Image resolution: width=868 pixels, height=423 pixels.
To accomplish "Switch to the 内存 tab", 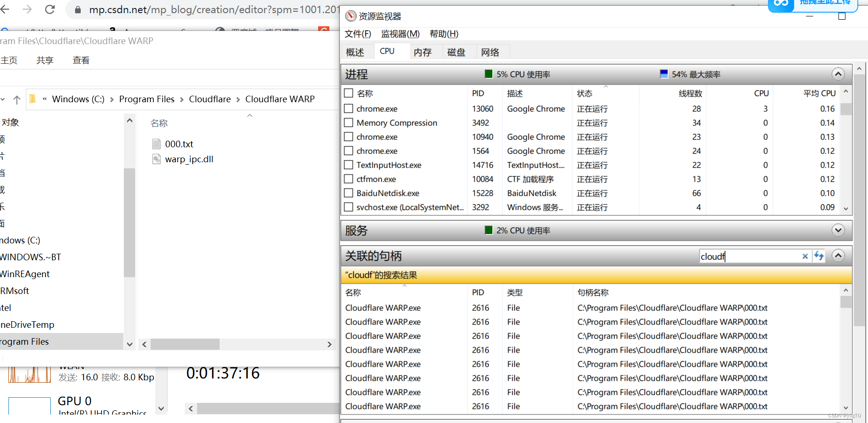I will 423,52.
